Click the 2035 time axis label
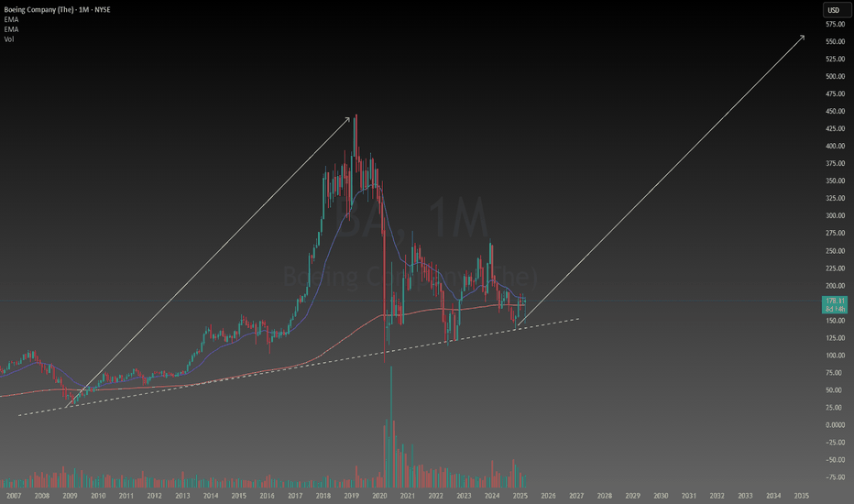 (801, 496)
